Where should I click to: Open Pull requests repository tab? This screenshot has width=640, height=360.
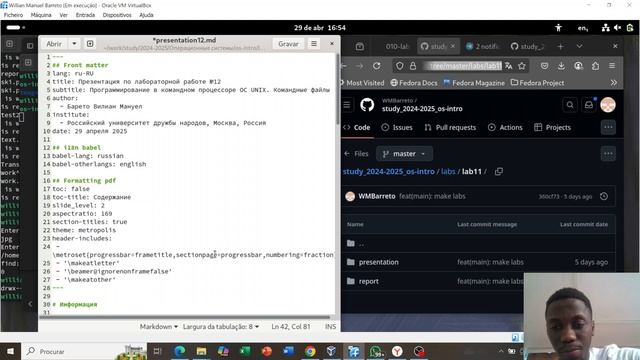click(450, 127)
